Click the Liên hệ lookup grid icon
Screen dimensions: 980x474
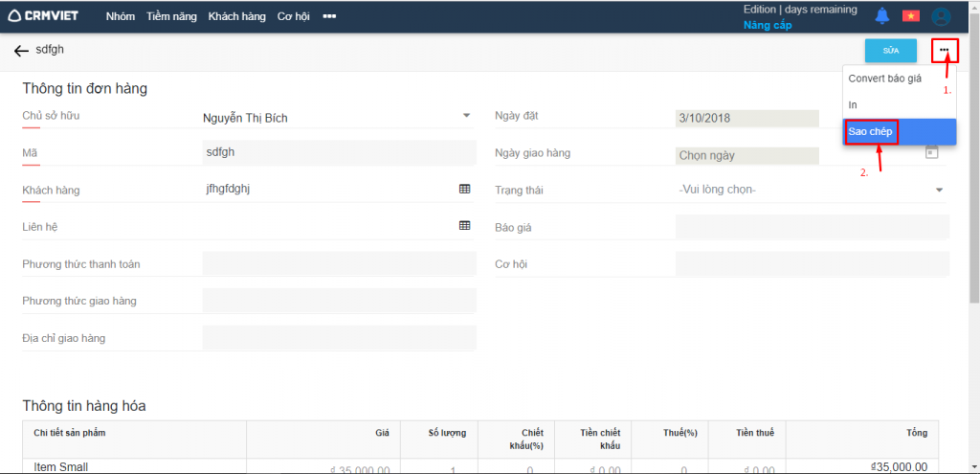(464, 226)
